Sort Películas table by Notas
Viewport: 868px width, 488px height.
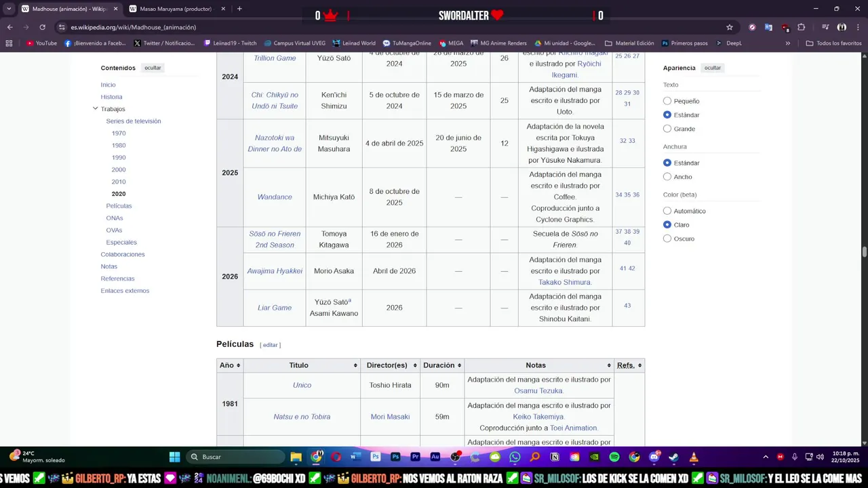(x=538, y=365)
